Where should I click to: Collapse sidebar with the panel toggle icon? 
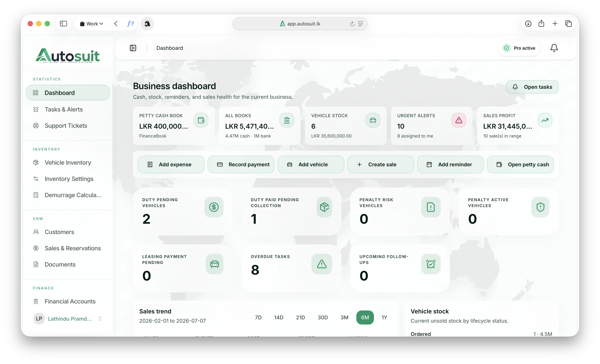[x=133, y=48]
